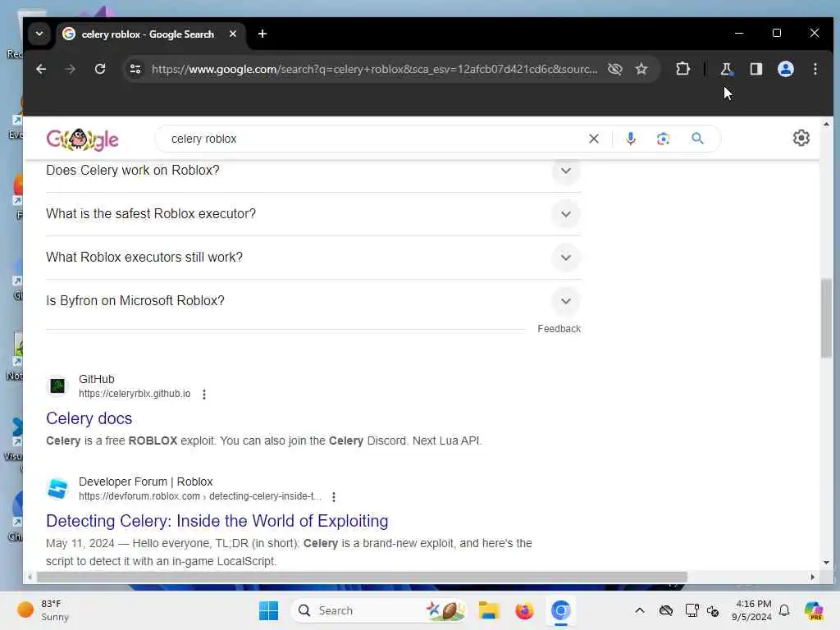Search by image with Lens icon
This screenshot has height=630, width=840.
(x=663, y=139)
